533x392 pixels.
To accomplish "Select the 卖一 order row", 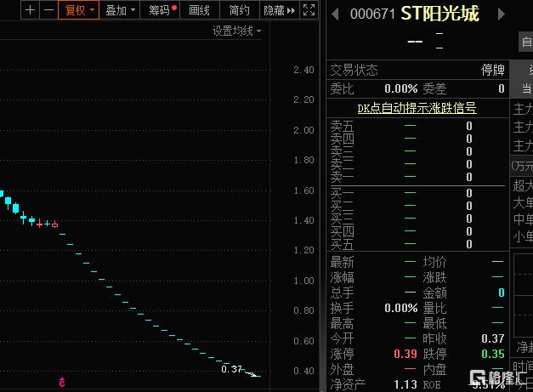I will tap(417, 177).
